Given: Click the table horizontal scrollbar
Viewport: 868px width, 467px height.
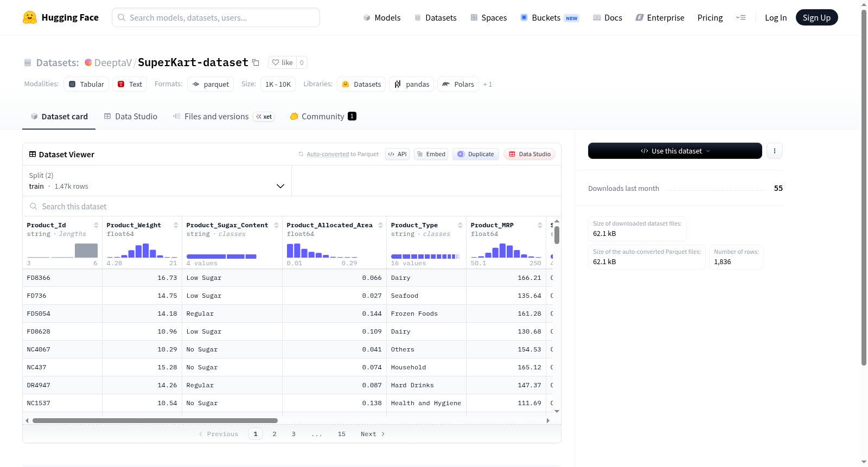Looking at the screenshot, I should pos(155,420).
